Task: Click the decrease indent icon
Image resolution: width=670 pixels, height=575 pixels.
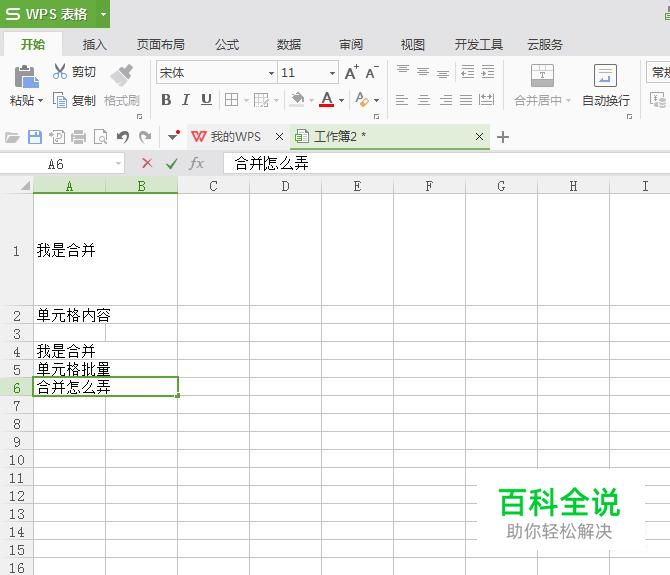Action: [x=468, y=72]
